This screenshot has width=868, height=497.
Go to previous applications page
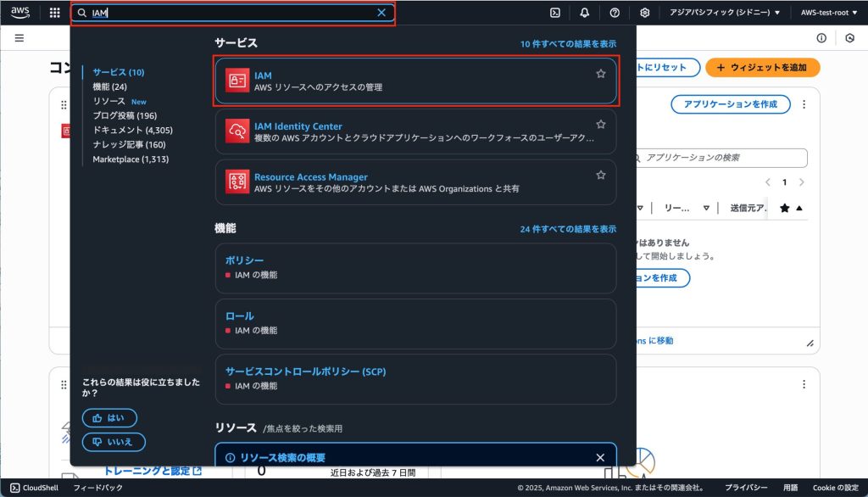pyautogui.click(x=768, y=182)
